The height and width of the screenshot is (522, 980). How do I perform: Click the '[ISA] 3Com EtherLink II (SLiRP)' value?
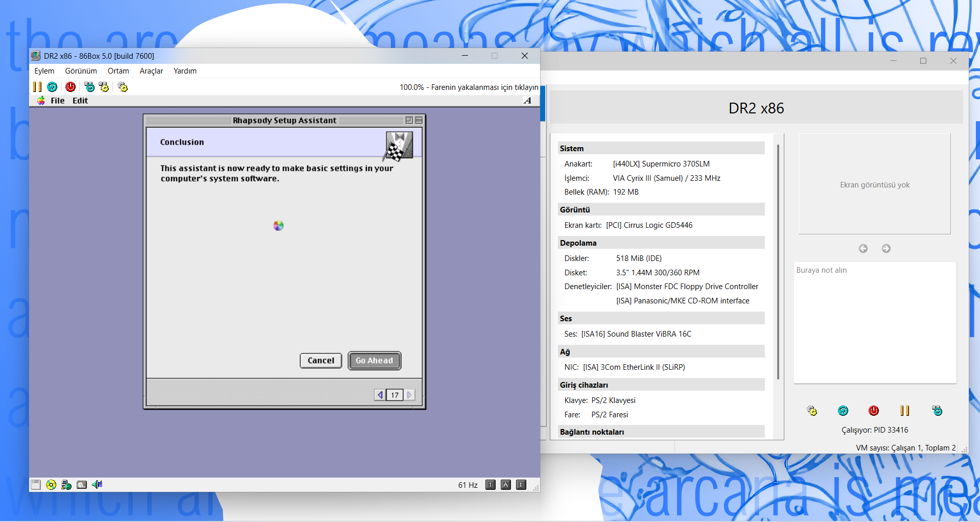tap(634, 367)
